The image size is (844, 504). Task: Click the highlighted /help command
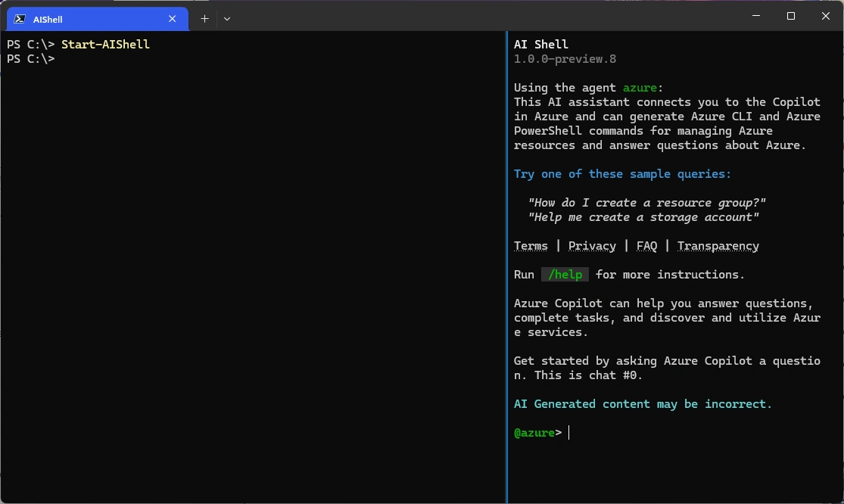pyautogui.click(x=565, y=275)
